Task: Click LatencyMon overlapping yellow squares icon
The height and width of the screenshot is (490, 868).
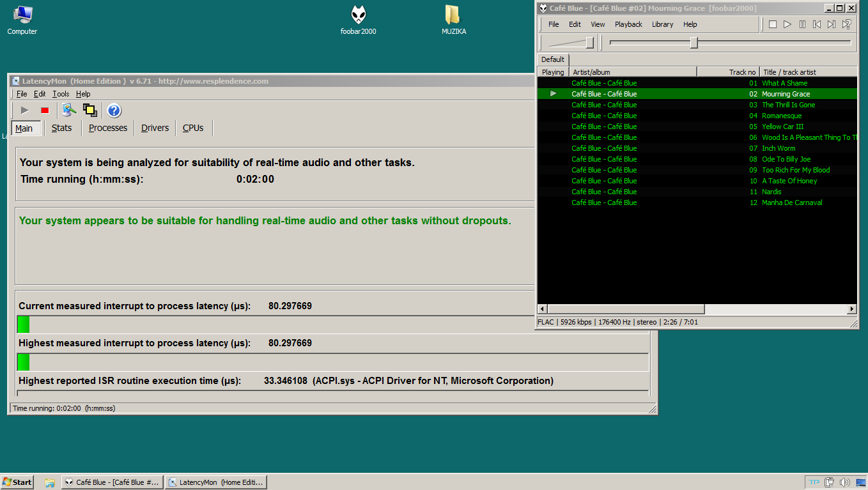Action: (x=90, y=110)
